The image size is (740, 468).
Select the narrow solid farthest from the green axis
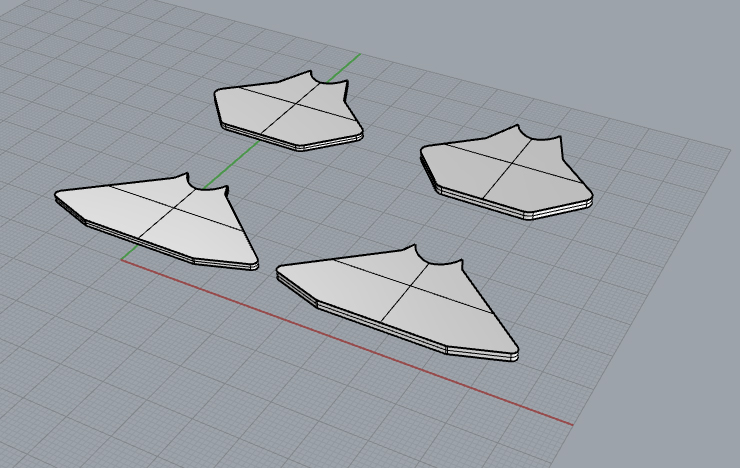507,172
